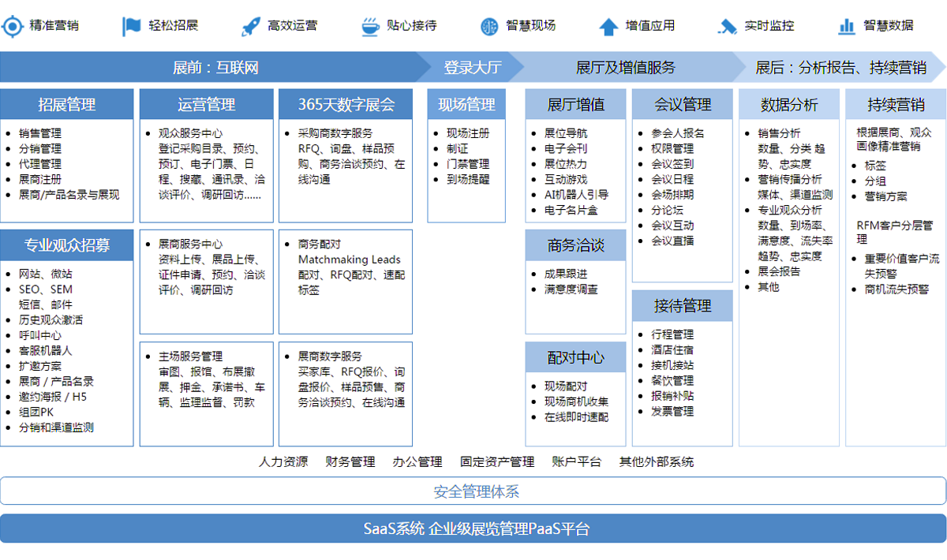
Task: Click the SaaS系统 企业级展览管理PaaS平台 bar
Action: click(473, 528)
